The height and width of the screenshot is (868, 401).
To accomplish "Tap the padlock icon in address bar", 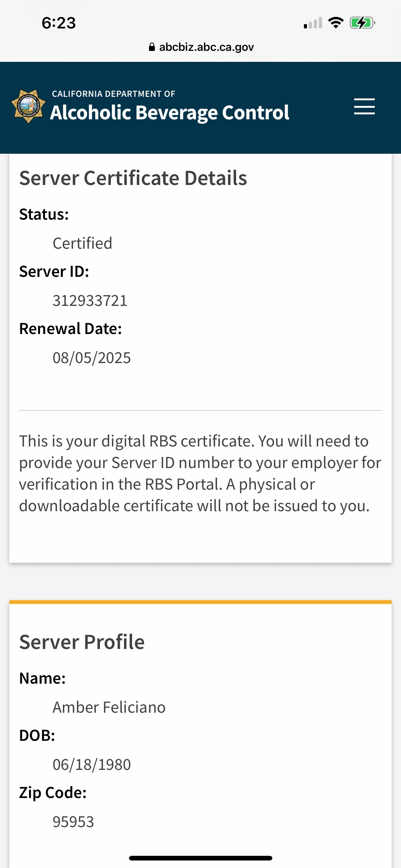I will (x=152, y=47).
